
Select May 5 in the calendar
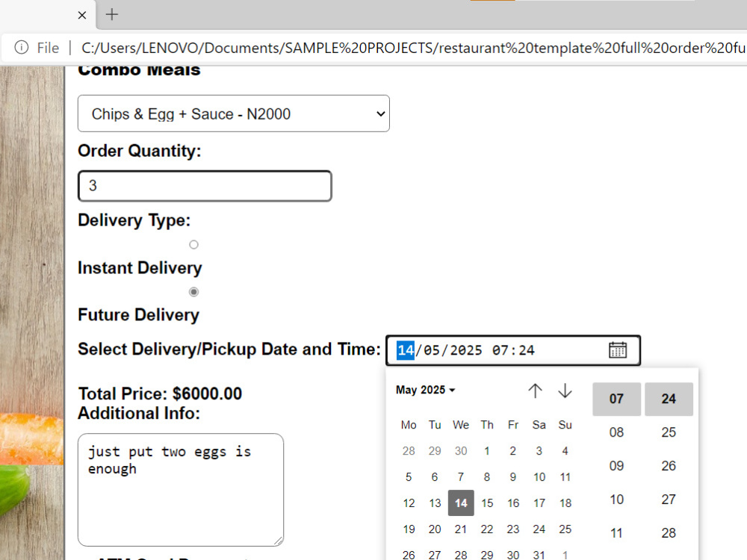(x=409, y=477)
